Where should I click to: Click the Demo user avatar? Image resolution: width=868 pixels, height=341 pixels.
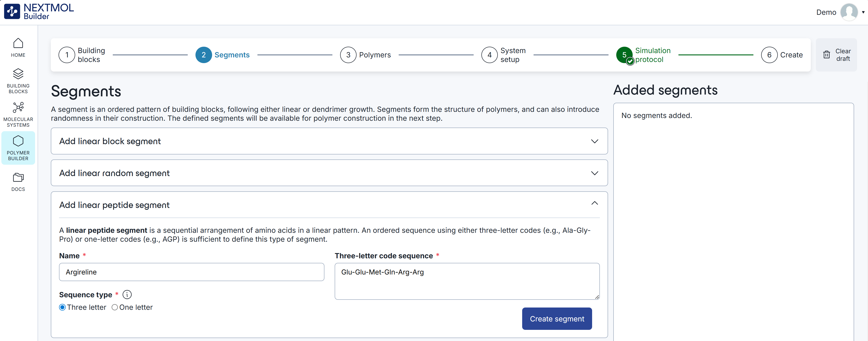[849, 12]
